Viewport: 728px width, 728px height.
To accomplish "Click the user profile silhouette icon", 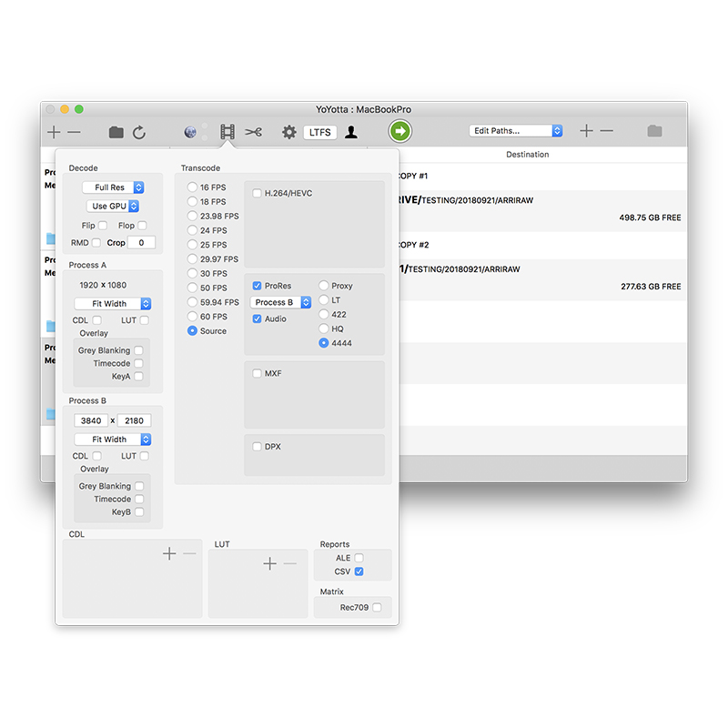I will 350,132.
